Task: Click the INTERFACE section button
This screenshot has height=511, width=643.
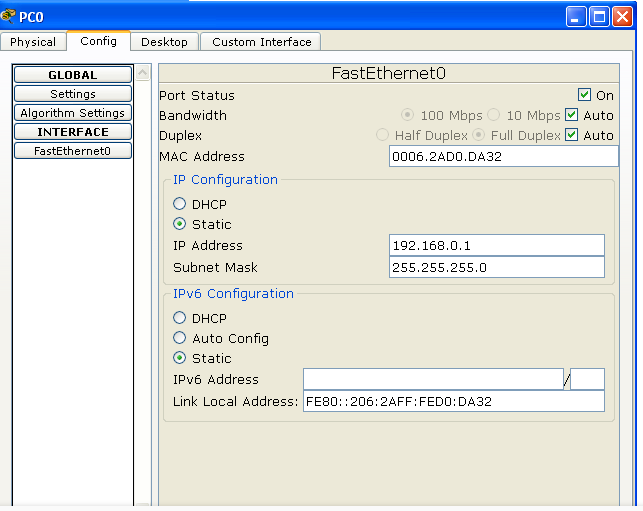Action: tap(73, 132)
